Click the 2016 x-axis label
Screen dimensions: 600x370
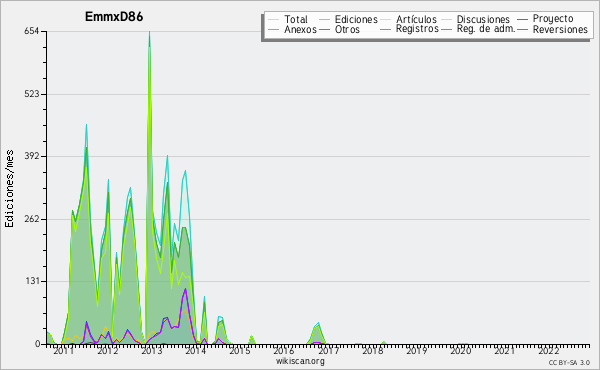point(284,351)
